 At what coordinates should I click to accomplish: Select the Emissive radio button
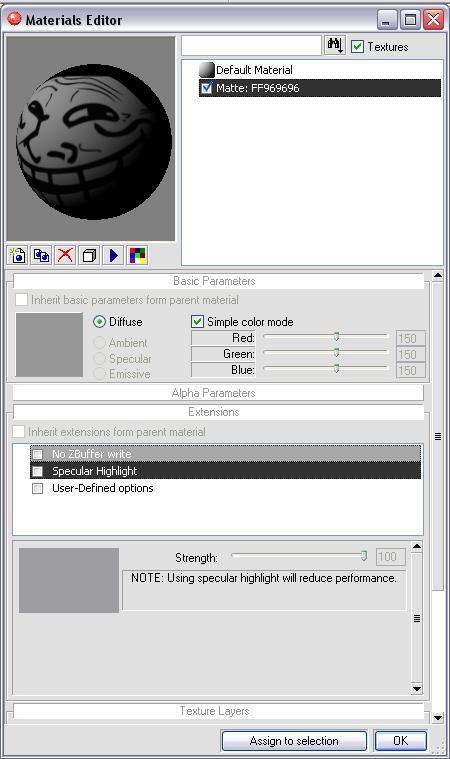click(x=99, y=374)
